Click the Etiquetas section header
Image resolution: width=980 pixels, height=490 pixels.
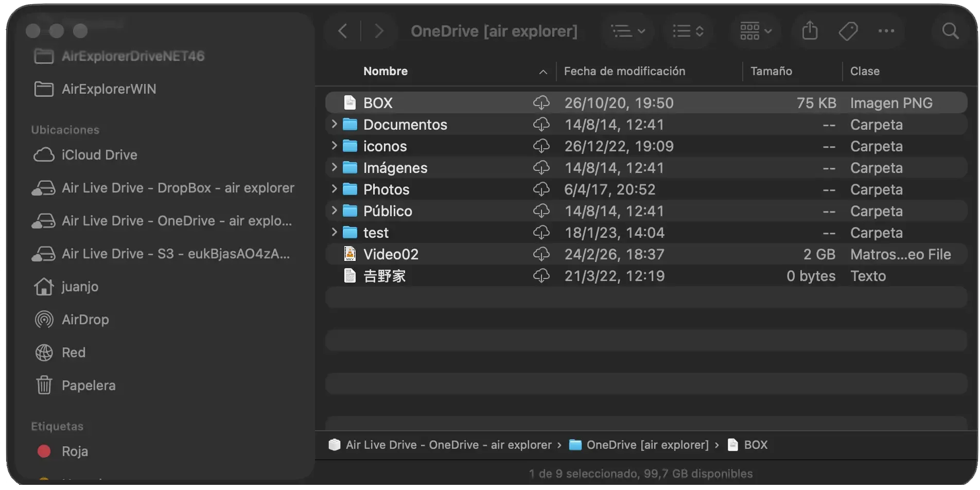pyautogui.click(x=57, y=426)
